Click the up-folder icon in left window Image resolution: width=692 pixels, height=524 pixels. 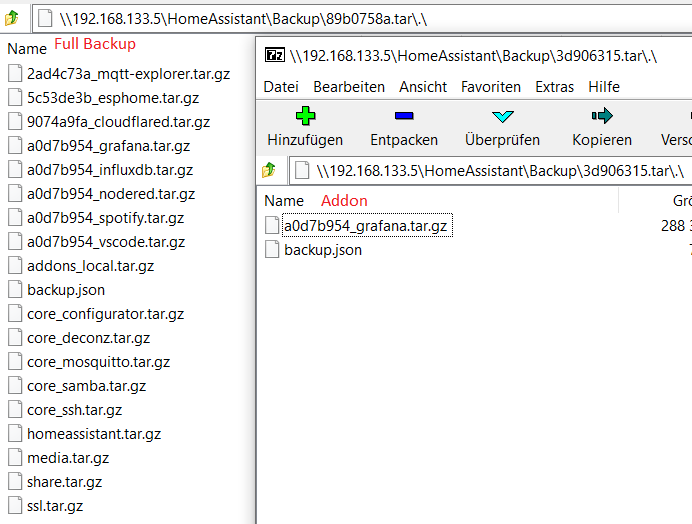(x=13, y=18)
